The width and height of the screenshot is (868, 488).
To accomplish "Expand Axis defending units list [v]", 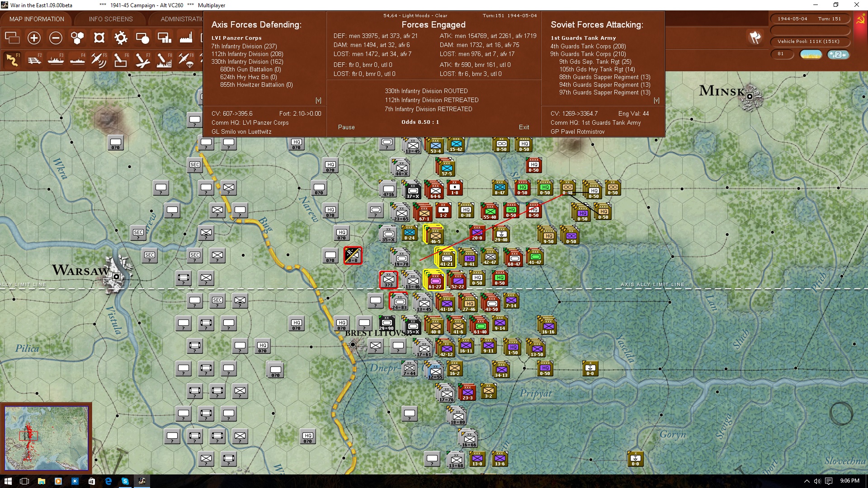I will [x=318, y=100].
